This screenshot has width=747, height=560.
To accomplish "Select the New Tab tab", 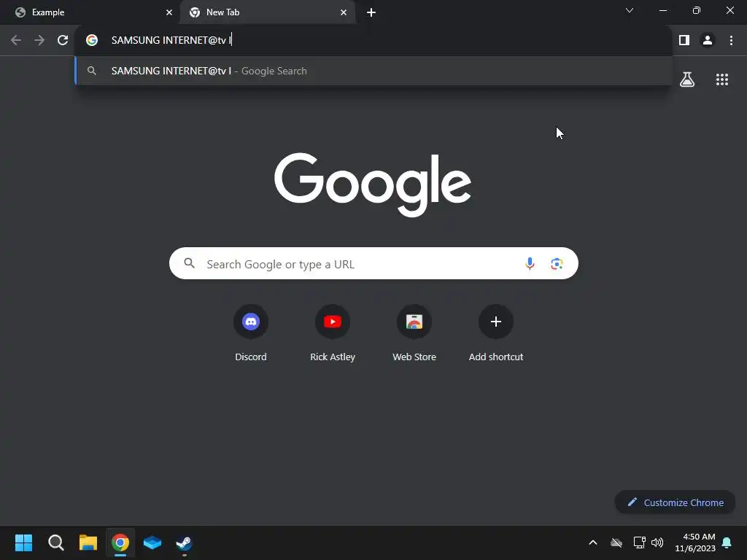I will click(x=267, y=12).
